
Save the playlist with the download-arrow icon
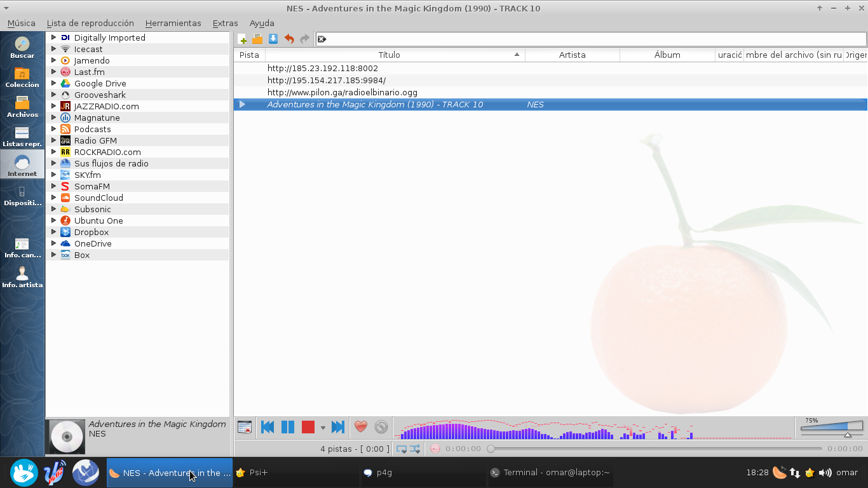(273, 39)
